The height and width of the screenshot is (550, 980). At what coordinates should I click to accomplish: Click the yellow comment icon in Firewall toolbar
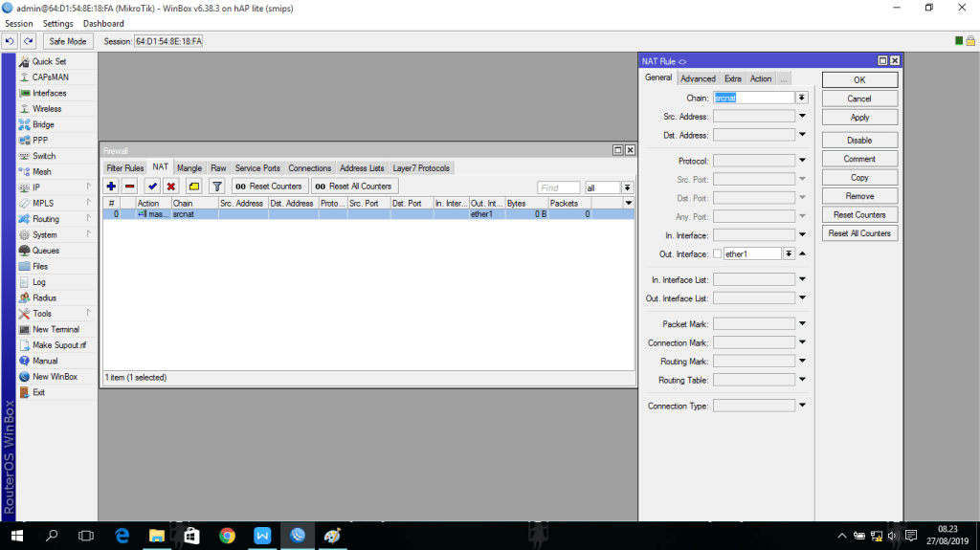click(194, 187)
